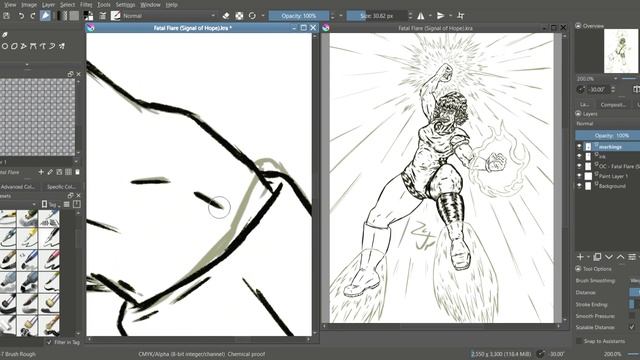This screenshot has height=360, width=640.
Task: Open the layer blending mode Normal dropdown
Action: [607, 123]
